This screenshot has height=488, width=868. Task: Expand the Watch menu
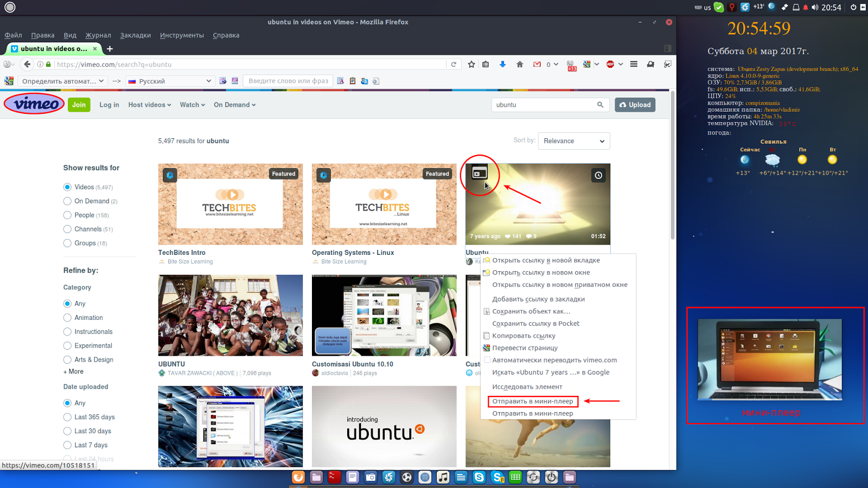click(192, 105)
